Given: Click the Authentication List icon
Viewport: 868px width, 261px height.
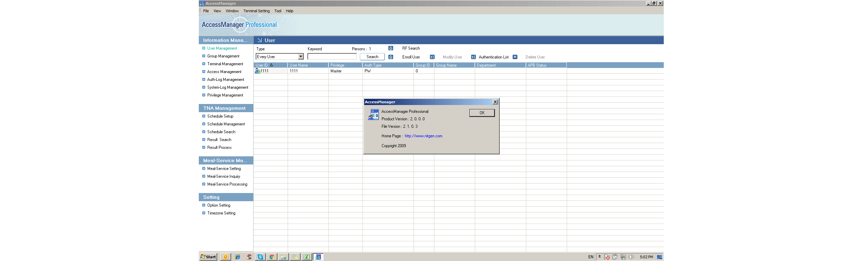Looking at the screenshot, I should pos(473,57).
